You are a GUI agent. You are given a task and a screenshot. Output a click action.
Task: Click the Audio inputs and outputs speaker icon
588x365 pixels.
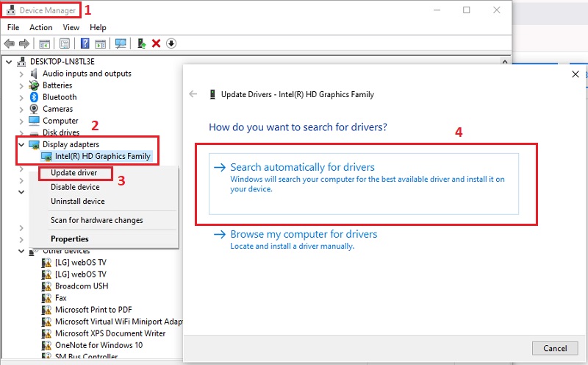coord(34,74)
